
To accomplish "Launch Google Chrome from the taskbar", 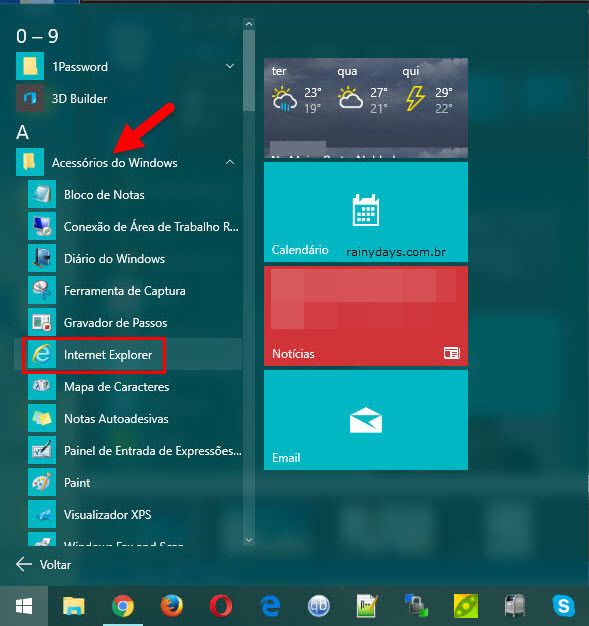I will (x=123, y=606).
